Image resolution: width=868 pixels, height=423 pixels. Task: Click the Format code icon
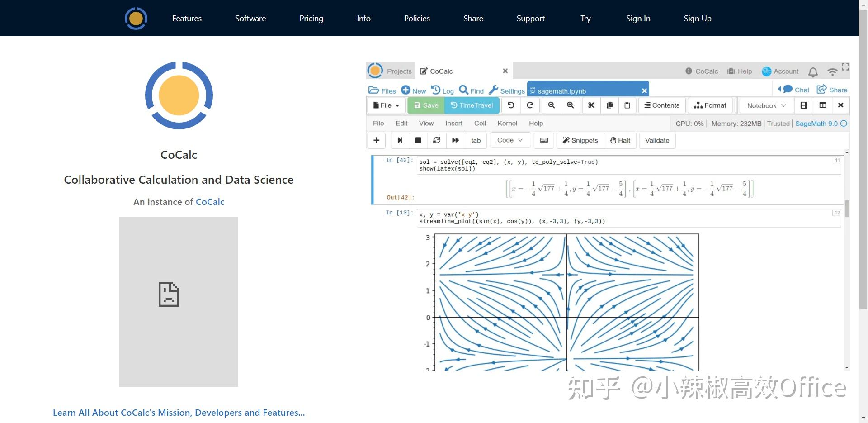[x=710, y=105]
